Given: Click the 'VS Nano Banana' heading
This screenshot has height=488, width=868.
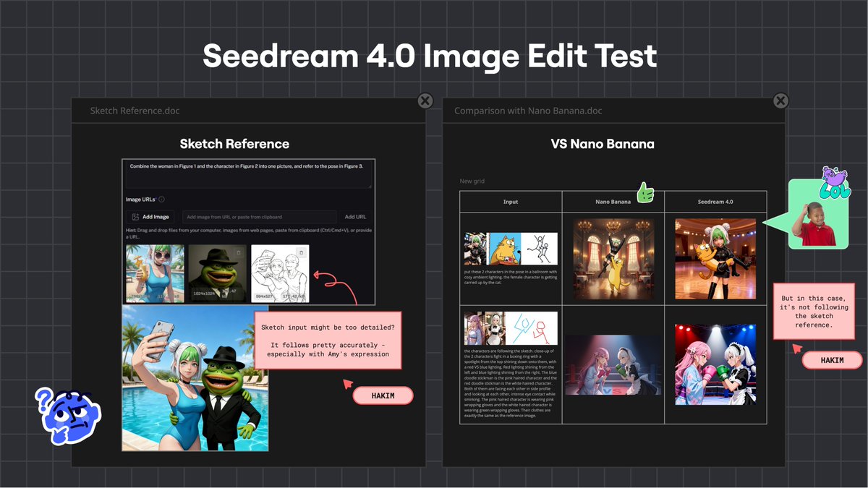Looking at the screenshot, I should [603, 144].
